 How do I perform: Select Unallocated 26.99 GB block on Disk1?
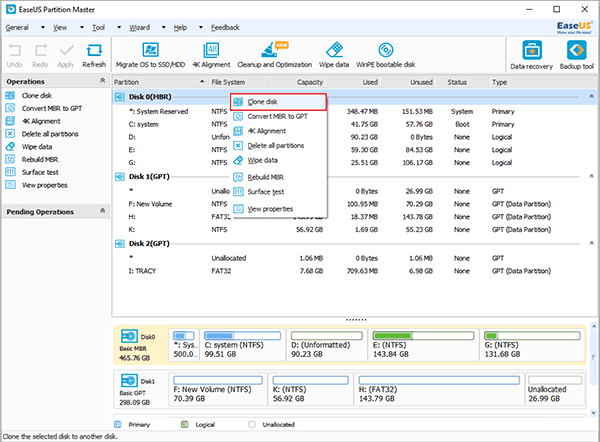[555, 390]
